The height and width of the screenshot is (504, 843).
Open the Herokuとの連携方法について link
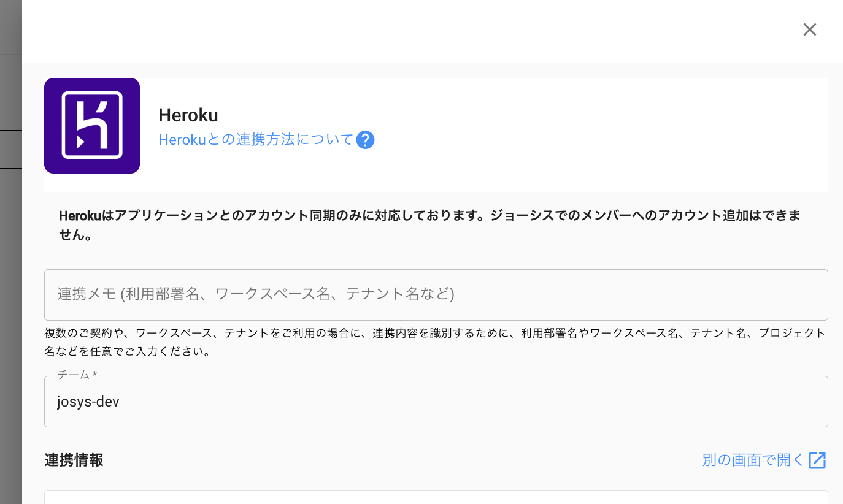[256, 140]
